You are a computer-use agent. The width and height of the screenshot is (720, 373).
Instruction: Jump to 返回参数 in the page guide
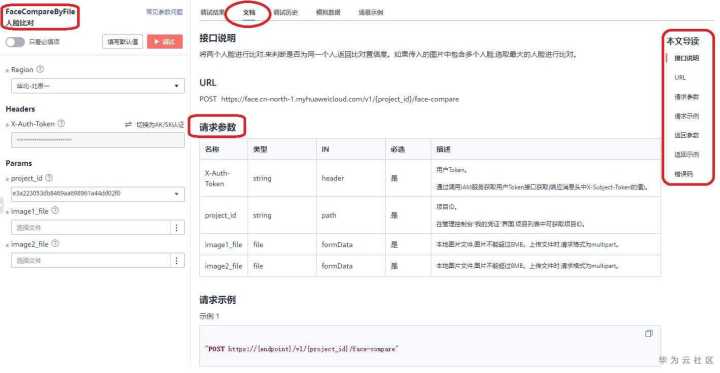[x=686, y=136]
